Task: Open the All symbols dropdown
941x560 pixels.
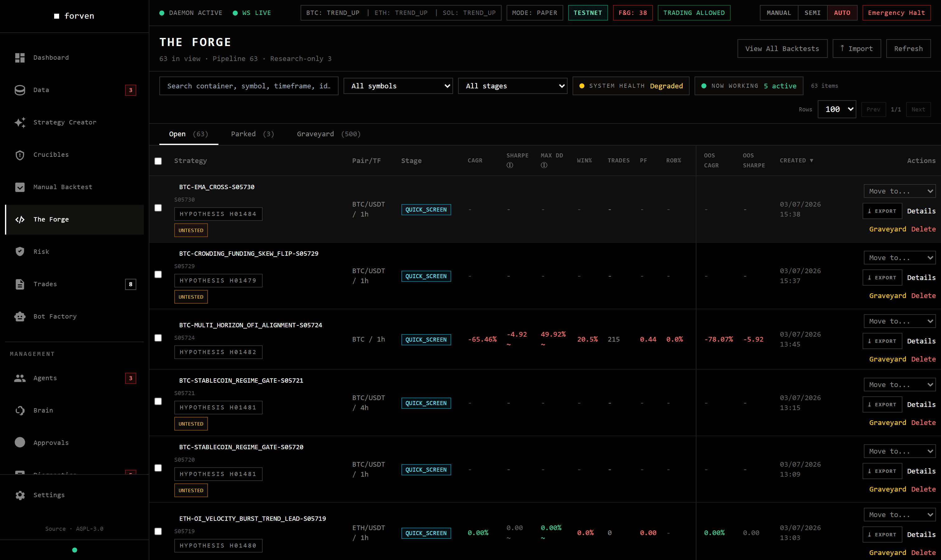Action: [x=398, y=86]
